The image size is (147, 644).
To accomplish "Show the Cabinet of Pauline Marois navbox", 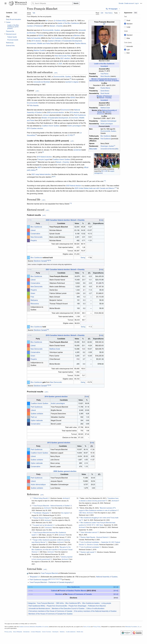I will [x=116, y=590].
